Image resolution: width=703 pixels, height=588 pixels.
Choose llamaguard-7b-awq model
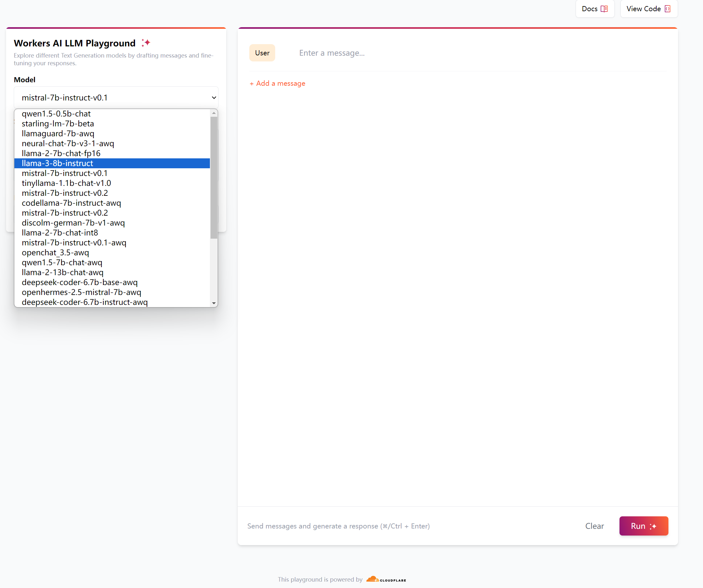(112, 133)
